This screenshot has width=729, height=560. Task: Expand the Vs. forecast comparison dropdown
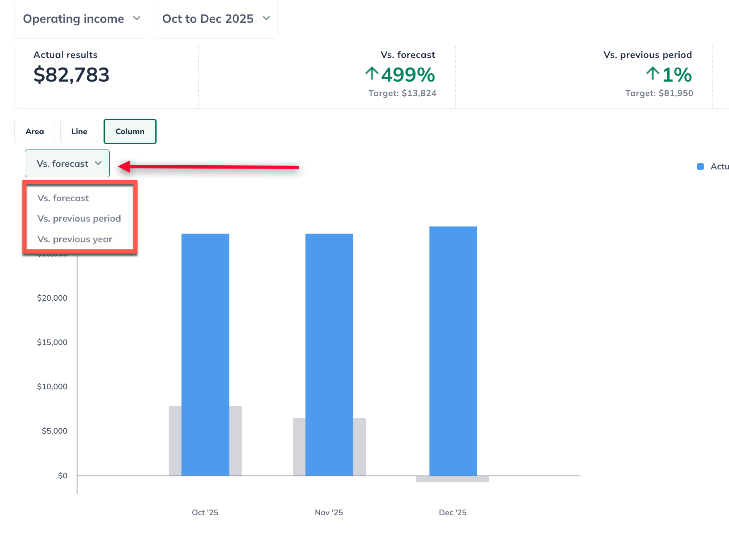coord(67,164)
